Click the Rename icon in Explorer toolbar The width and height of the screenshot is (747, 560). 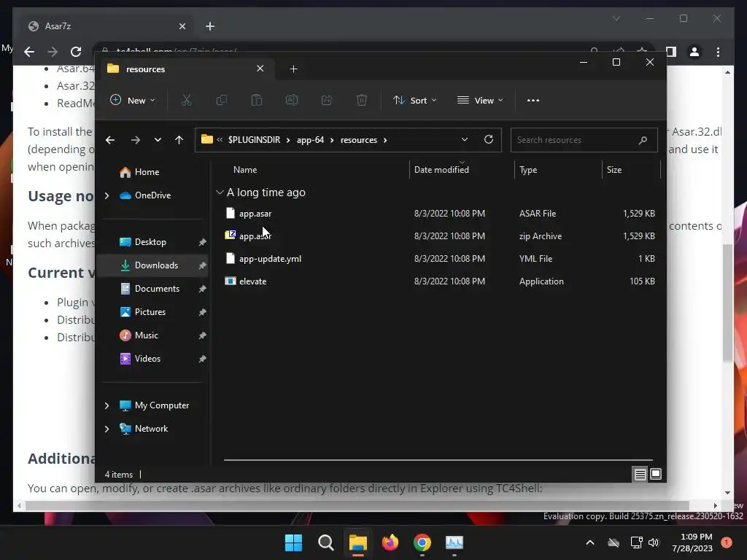(292, 100)
